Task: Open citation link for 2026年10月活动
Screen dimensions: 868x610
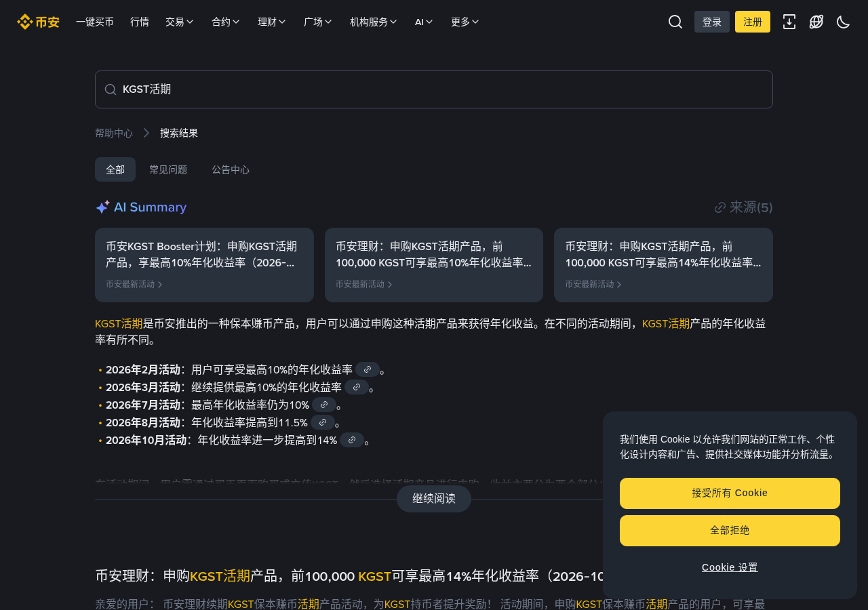Action: click(x=352, y=440)
